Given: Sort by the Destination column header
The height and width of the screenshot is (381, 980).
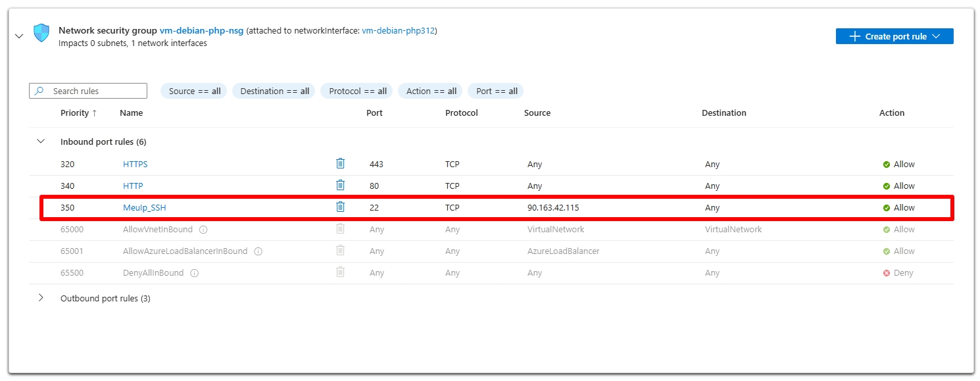Looking at the screenshot, I should (x=724, y=113).
